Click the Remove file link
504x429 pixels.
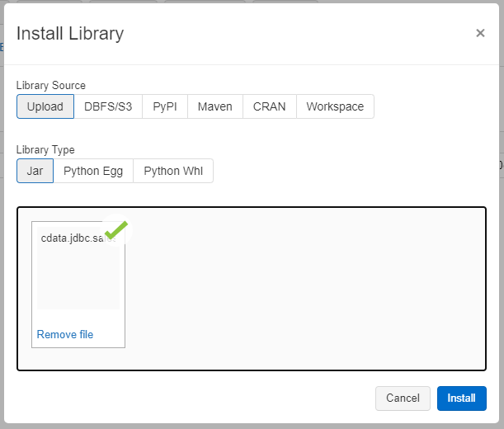point(65,334)
